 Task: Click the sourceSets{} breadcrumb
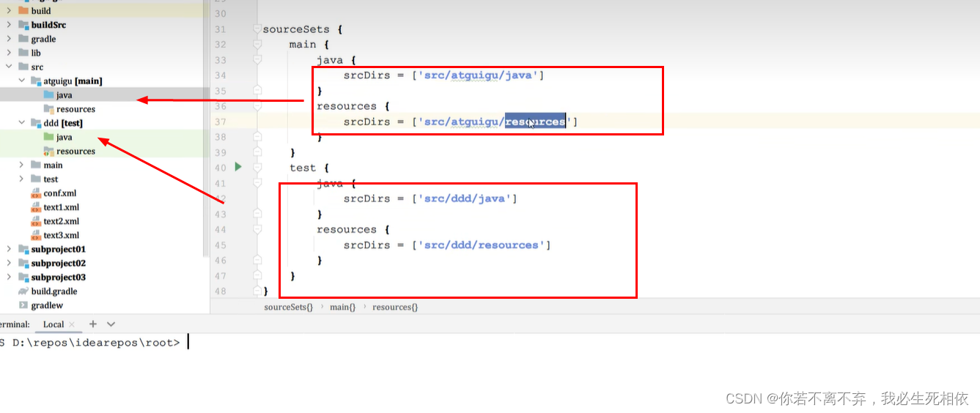point(288,307)
